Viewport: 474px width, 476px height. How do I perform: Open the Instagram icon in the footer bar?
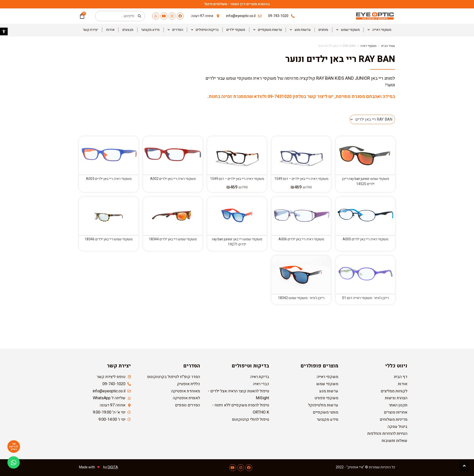coord(241,468)
